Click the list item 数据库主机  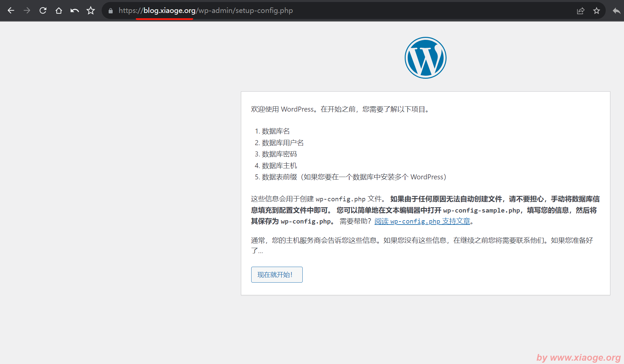[x=279, y=166]
